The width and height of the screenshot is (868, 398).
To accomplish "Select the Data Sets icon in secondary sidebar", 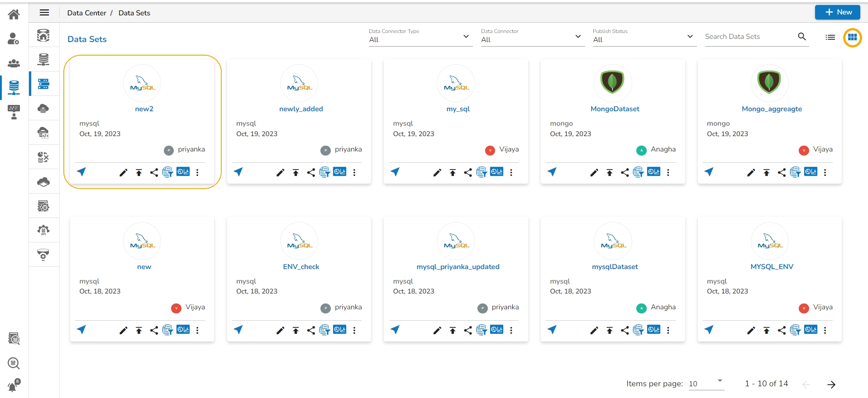I will coord(44,84).
